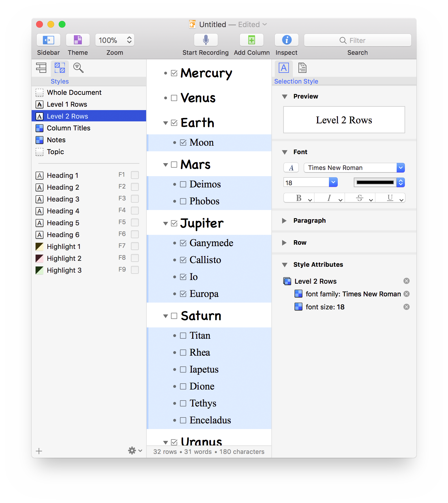The image size is (448, 503).
Task: Click the Highlight 2 style icon
Action: [x=39, y=259]
